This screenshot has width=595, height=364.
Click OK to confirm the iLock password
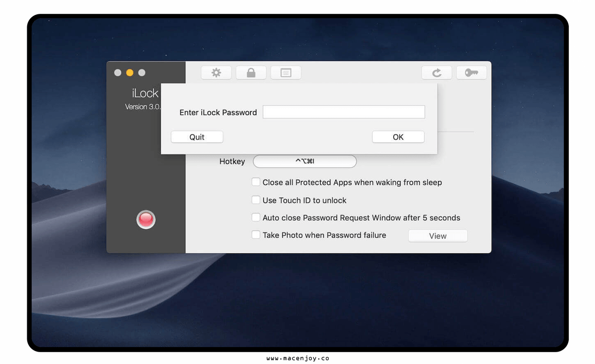(398, 137)
